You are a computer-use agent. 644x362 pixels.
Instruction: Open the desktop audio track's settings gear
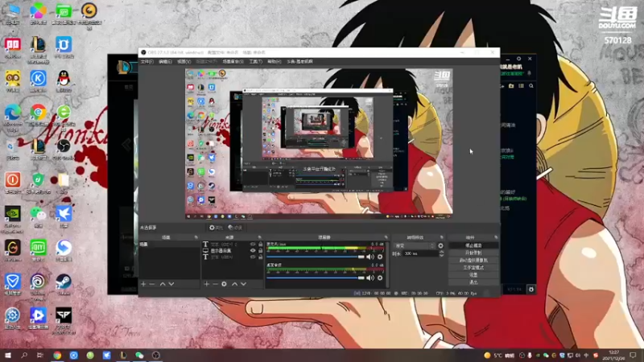coord(380,278)
